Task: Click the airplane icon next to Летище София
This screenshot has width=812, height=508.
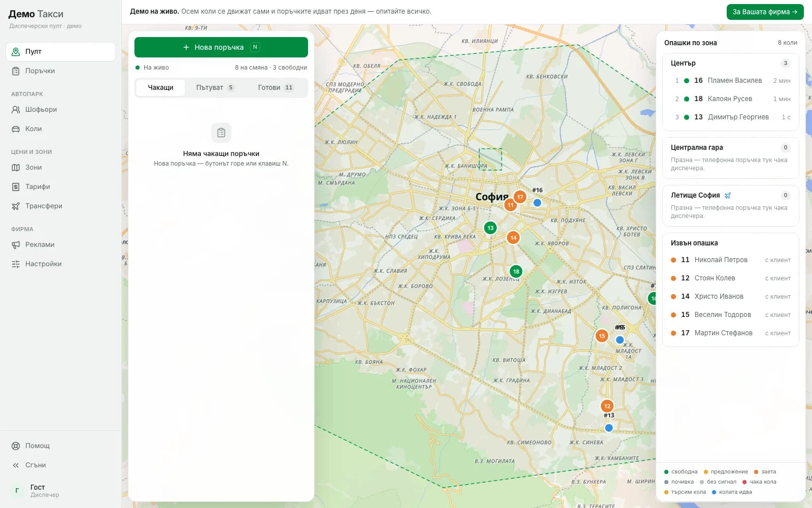Action: coord(728,195)
